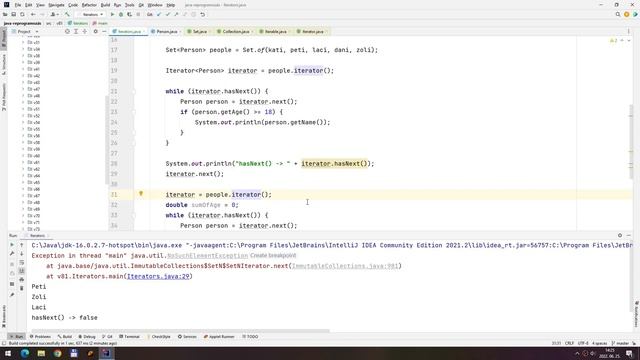The image size is (640, 360).
Task: Select opened file target icon in the Project panel
Action: 67,31
